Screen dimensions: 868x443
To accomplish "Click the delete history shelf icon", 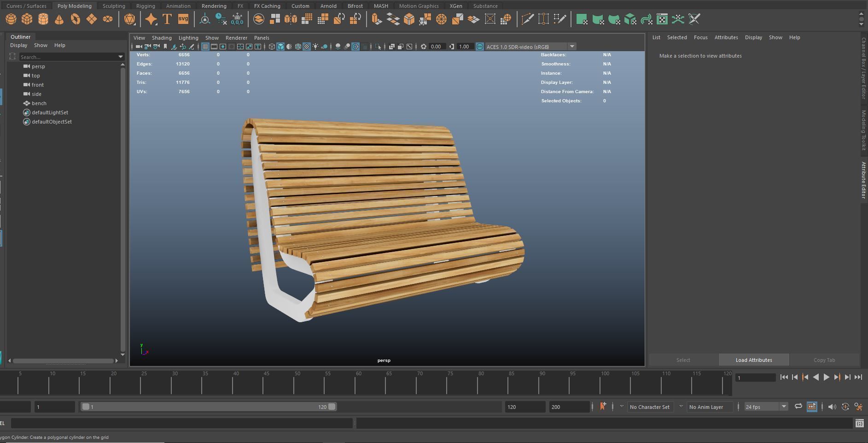I will [x=221, y=19].
